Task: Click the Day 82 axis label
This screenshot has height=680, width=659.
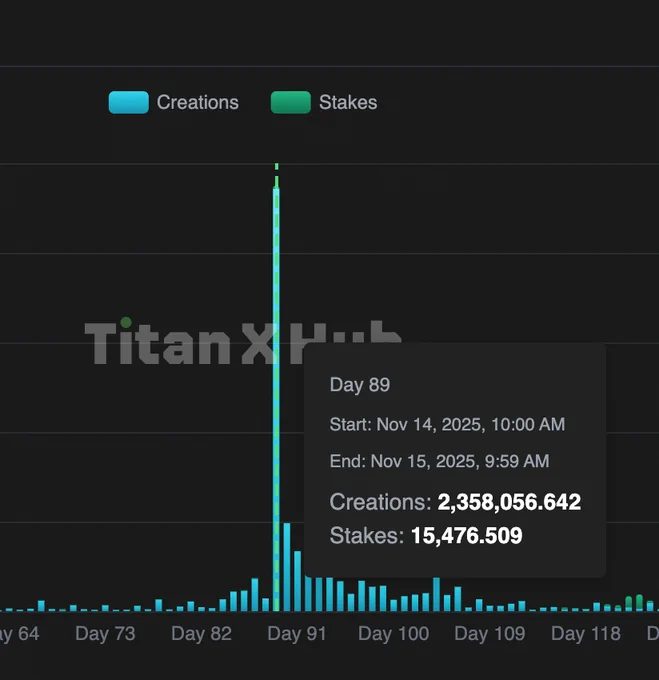Action: click(201, 634)
